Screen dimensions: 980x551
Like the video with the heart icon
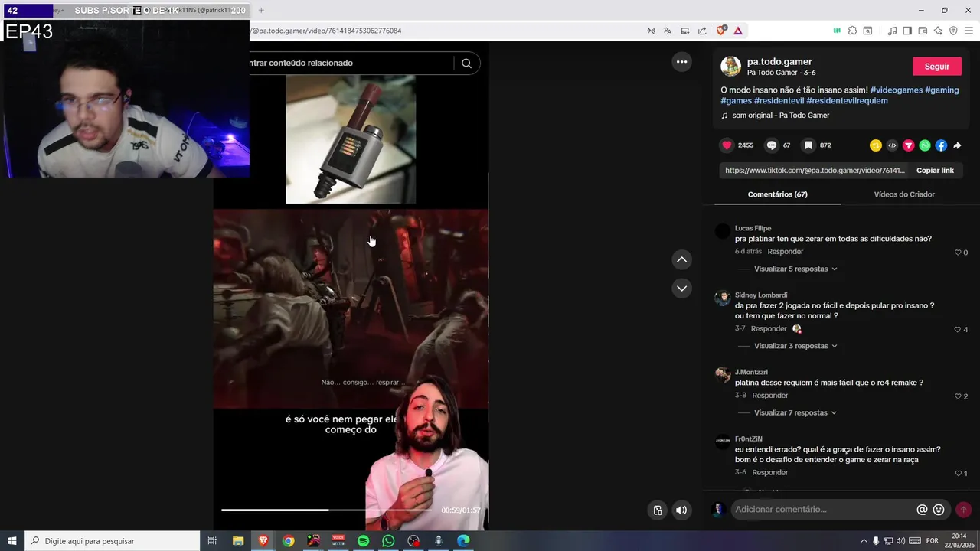coord(727,145)
